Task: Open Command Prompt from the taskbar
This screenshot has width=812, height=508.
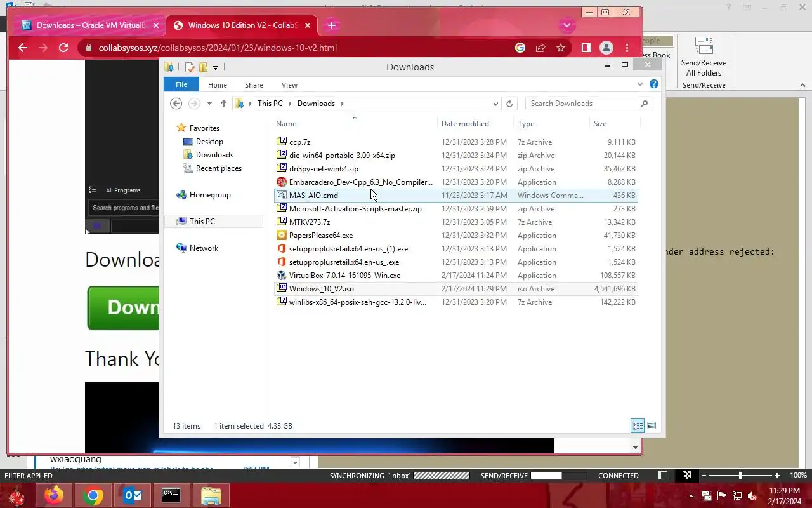Action: 171,495
